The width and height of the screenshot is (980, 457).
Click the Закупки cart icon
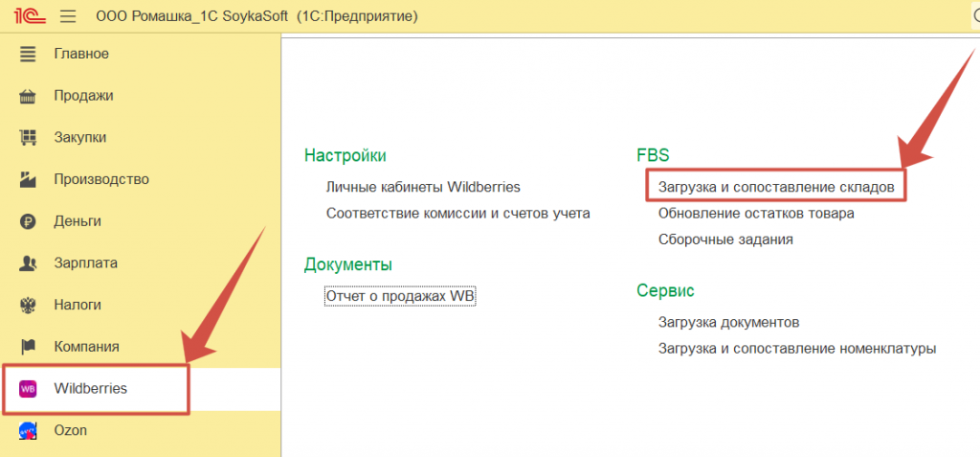[x=28, y=138]
